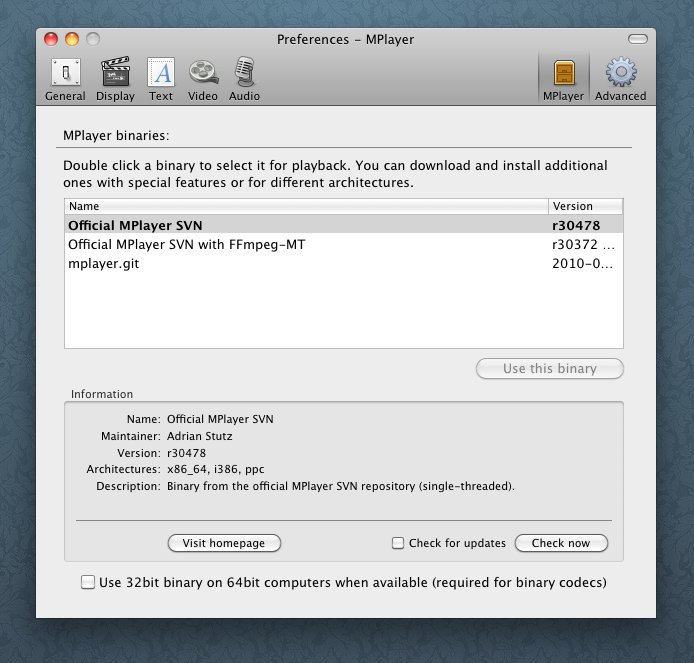694x663 pixels.
Task: Enable the Check for updates checkbox
Action: click(x=398, y=543)
